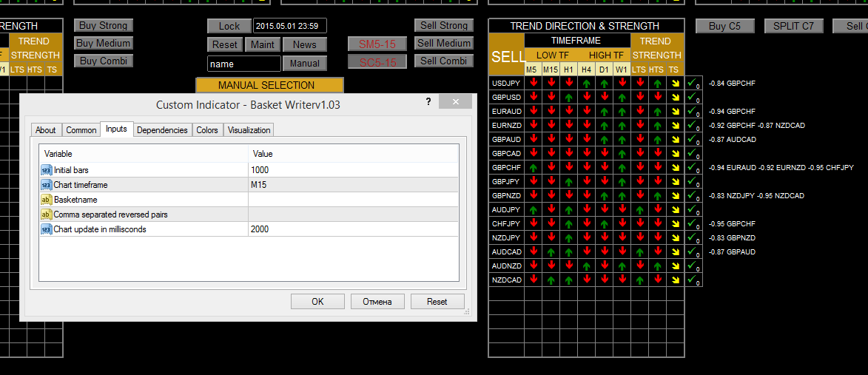This screenshot has height=375, width=868.
Task: Click the green HTS up arrow in USDJPY row
Action: coord(657,83)
